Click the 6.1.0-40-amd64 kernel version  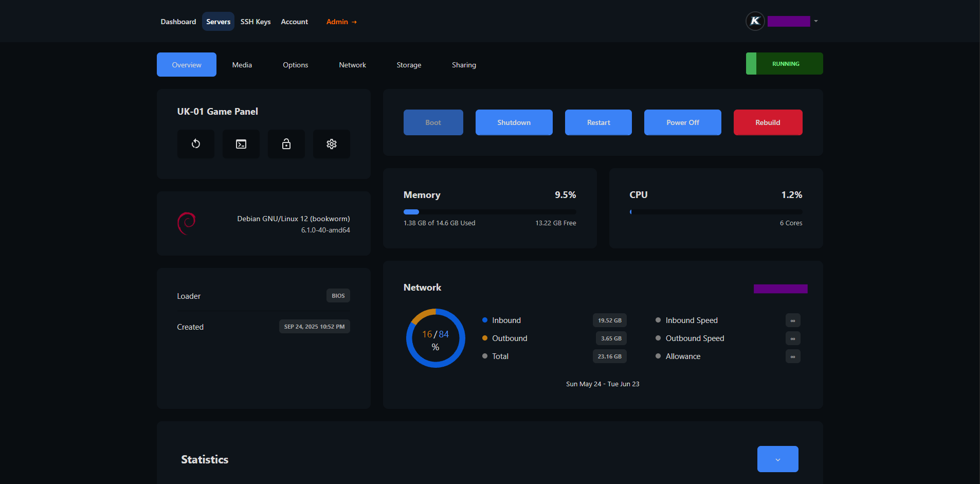point(325,230)
